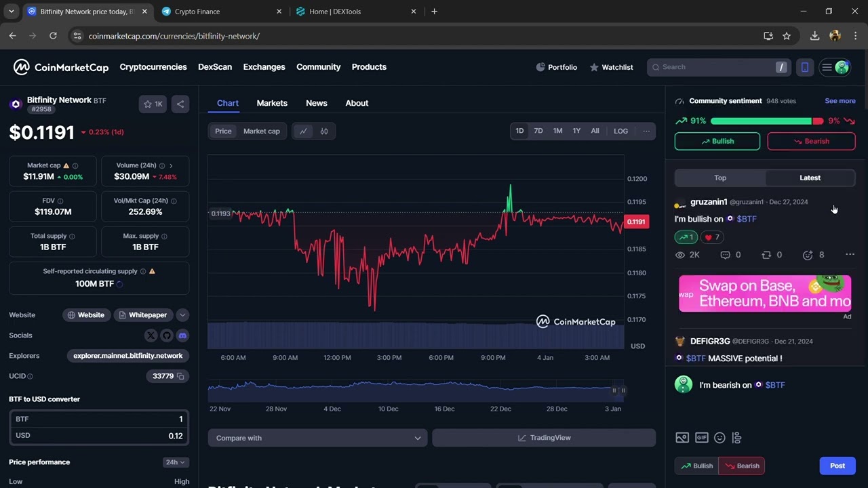Vote Bearish in community sentiment
Viewport: 868px width, 488px height.
(x=811, y=141)
